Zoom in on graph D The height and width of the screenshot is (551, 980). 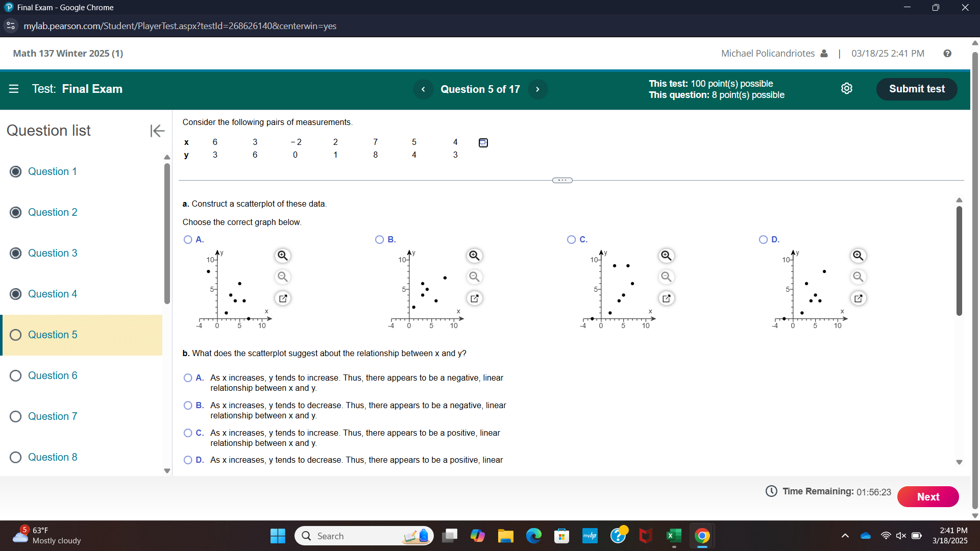click(x=858, y=256)
